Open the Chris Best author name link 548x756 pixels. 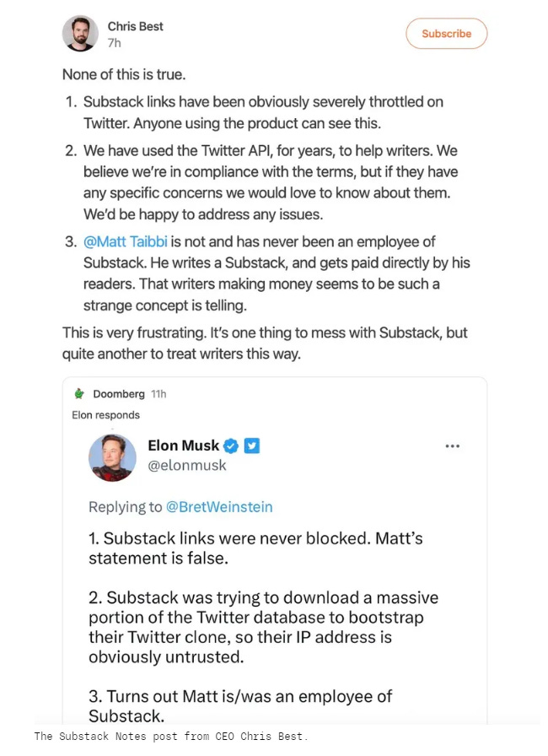pyautogui.click(x=135, y=26)
